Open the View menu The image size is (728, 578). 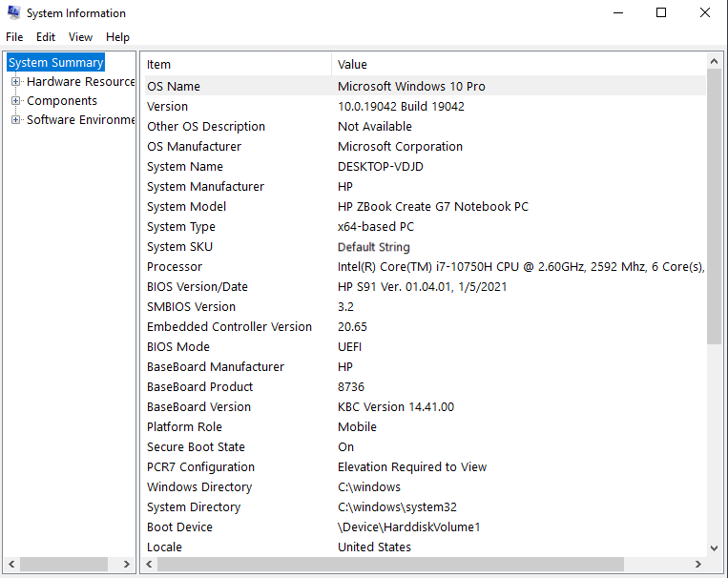tap(80, 37)
